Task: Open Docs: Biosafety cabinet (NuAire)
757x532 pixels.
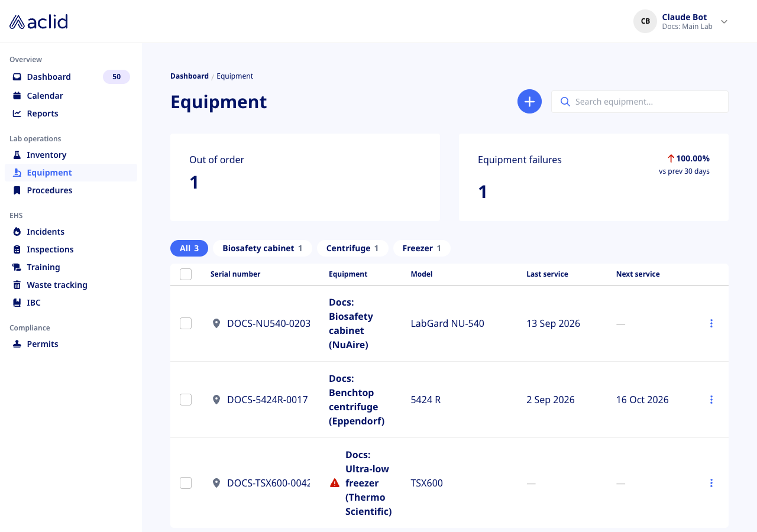Action: pyautogui.click(x=351, y=323)
